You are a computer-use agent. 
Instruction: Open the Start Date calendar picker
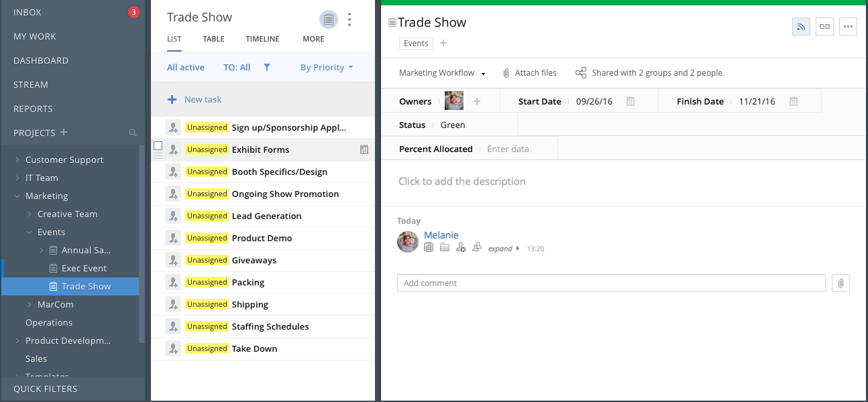point(631,101)
